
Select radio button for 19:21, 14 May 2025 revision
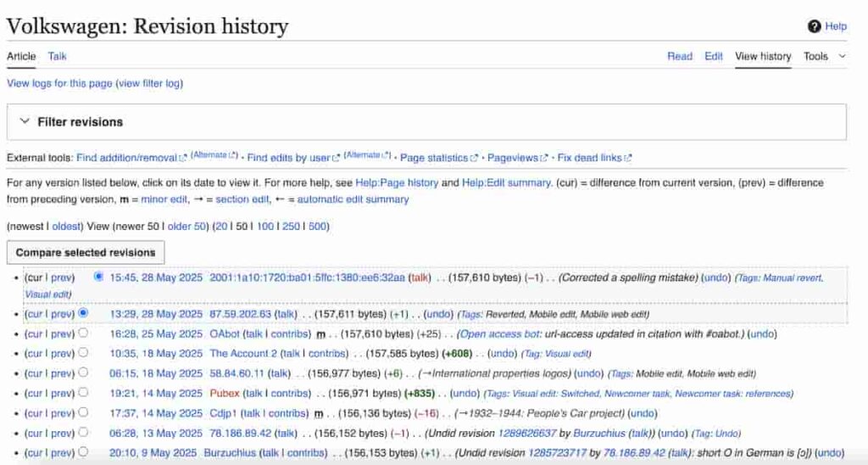coord(83,393)
